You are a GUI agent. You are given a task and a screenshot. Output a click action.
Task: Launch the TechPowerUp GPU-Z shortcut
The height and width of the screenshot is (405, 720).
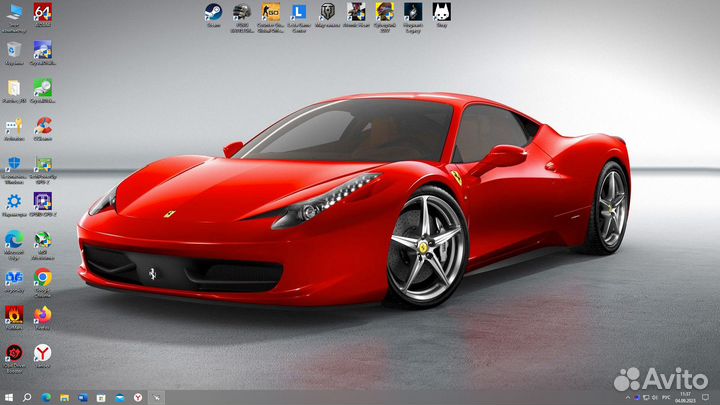tap(43, 169)
